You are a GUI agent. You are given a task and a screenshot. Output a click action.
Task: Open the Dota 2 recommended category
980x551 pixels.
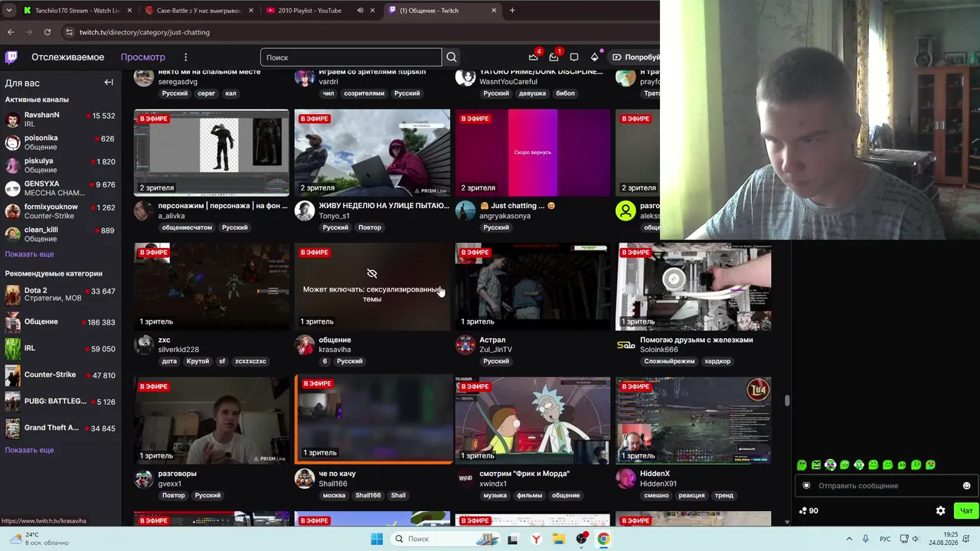click(60, 295)
